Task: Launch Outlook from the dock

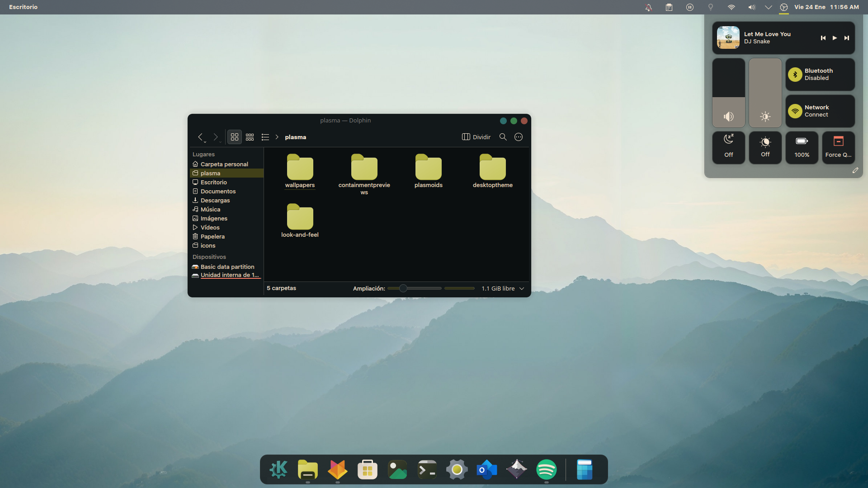Action: click(487, 469)
